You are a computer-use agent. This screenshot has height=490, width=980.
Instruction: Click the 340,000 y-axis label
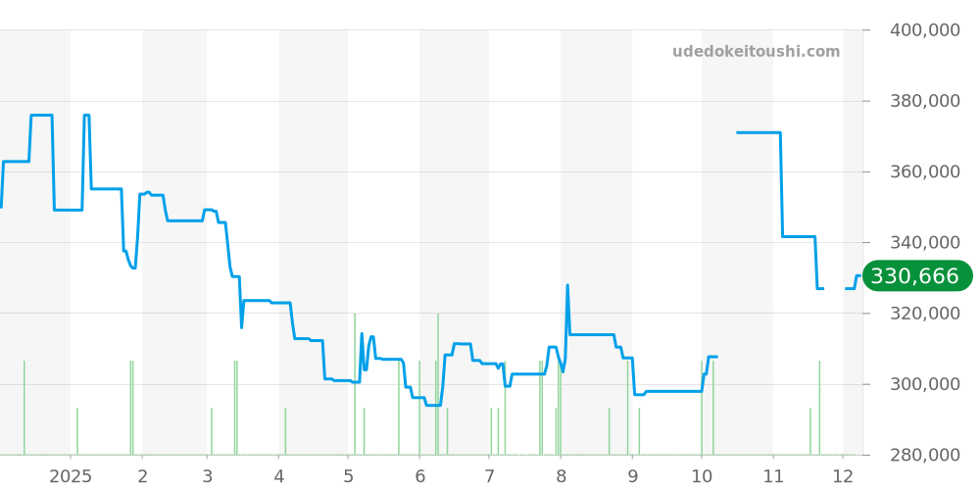tap(924, 243)
